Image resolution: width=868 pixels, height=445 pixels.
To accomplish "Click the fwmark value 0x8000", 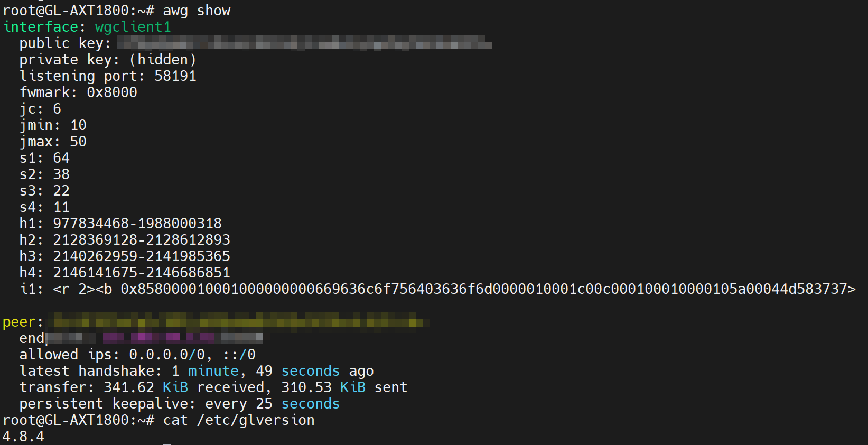I will coord(111,92).
